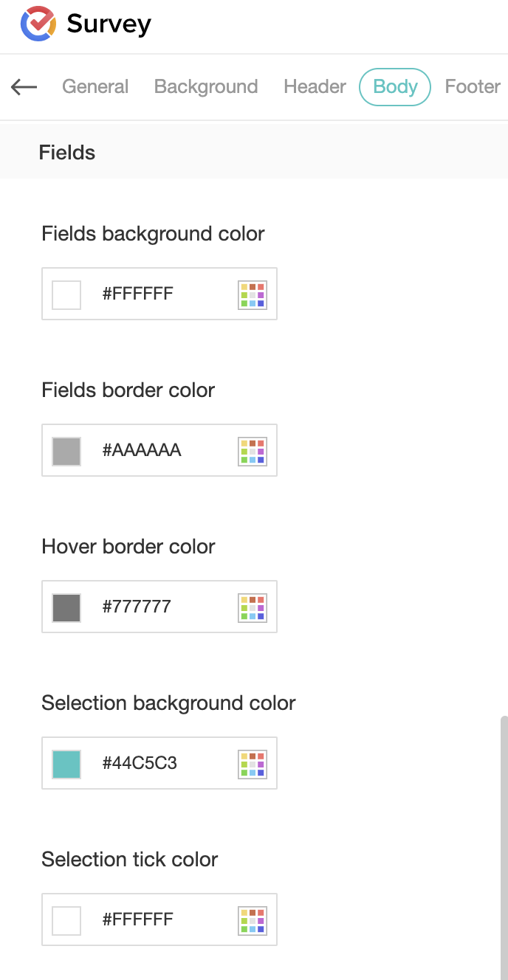The height and width of the screenshot is (980, 508).
Task: Open the Header tab
Action: [315, 87]
